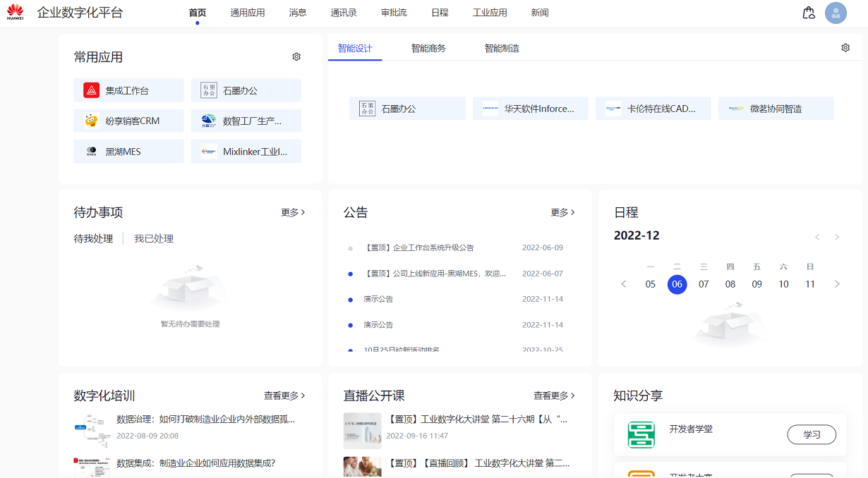Click the 集成工作台 red app icon

(92, 90)
